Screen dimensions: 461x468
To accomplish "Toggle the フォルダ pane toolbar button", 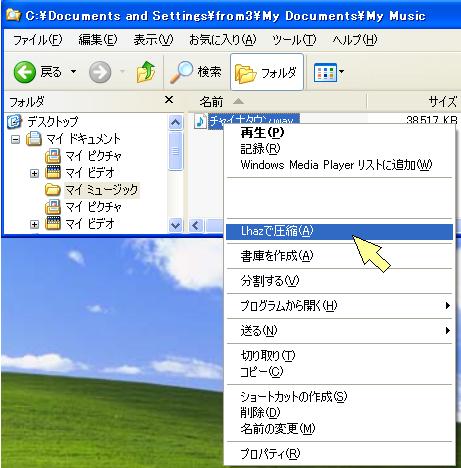I will (267, 72).
